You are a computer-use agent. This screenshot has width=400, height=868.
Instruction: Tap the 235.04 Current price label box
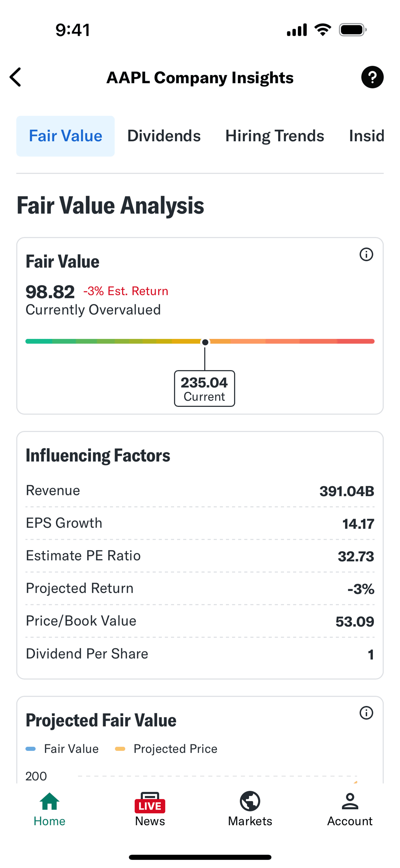click(204, 389)
